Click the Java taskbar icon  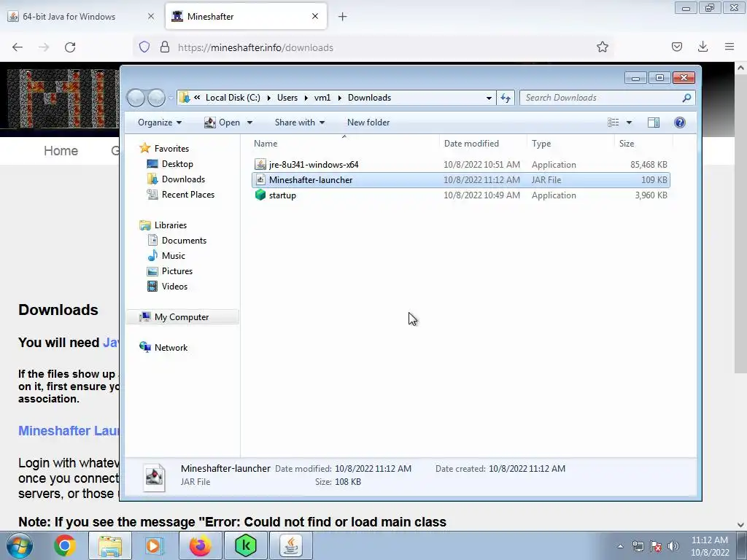tap(291, 545)
